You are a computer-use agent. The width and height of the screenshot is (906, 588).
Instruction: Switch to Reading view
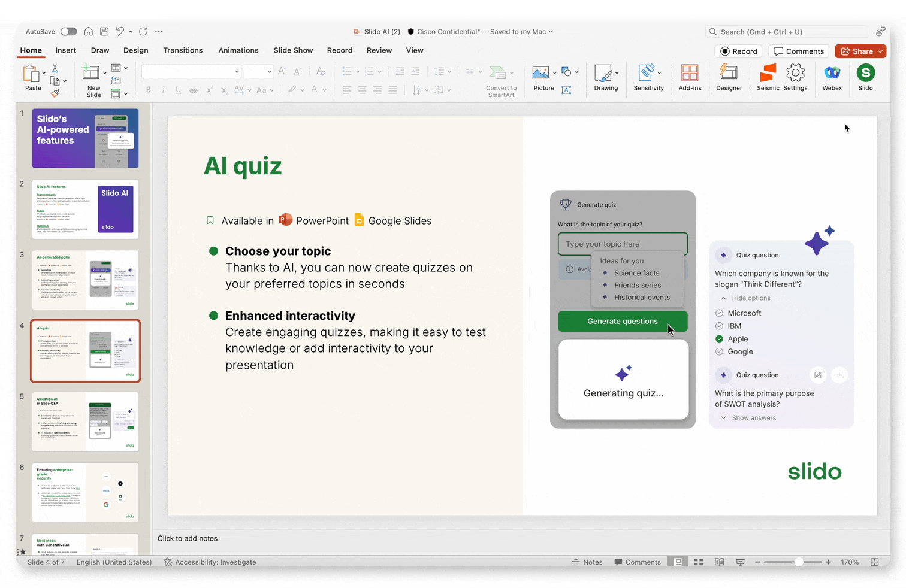(x=720, y=562)
